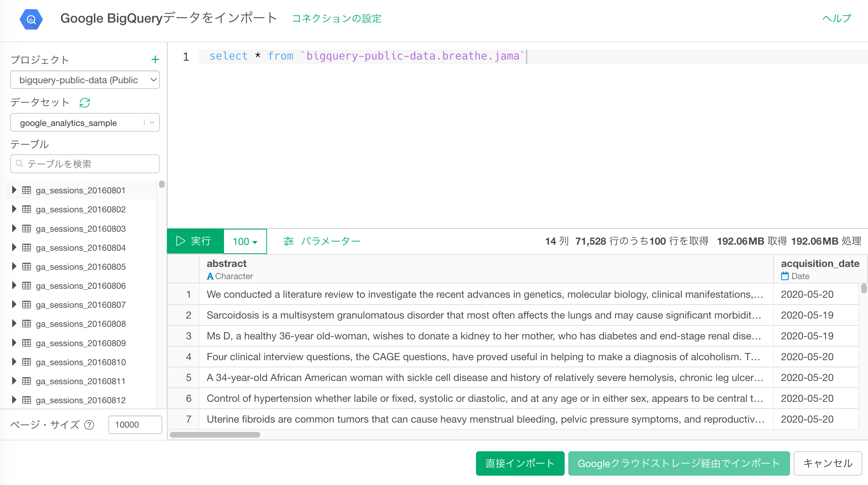Click table icon for ga_sessions_20160807
The height and width of the screenshot is (485, 868).
click(27, 305)
